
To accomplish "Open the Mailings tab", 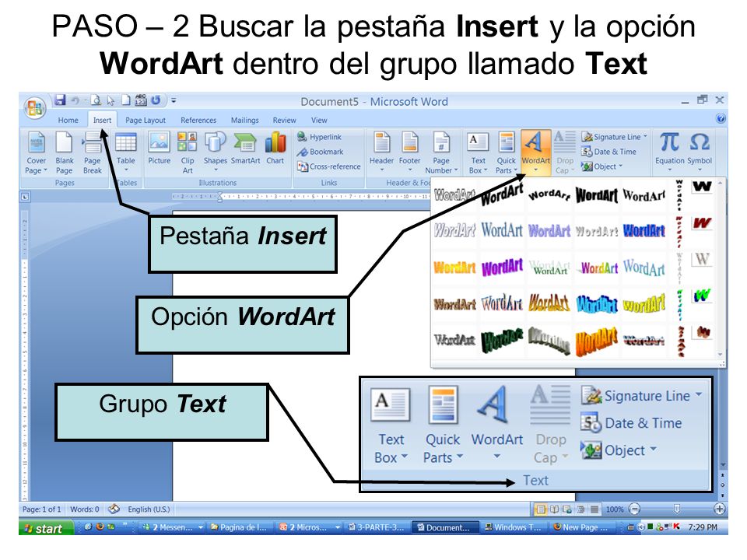I will click(x=245, y=120).
